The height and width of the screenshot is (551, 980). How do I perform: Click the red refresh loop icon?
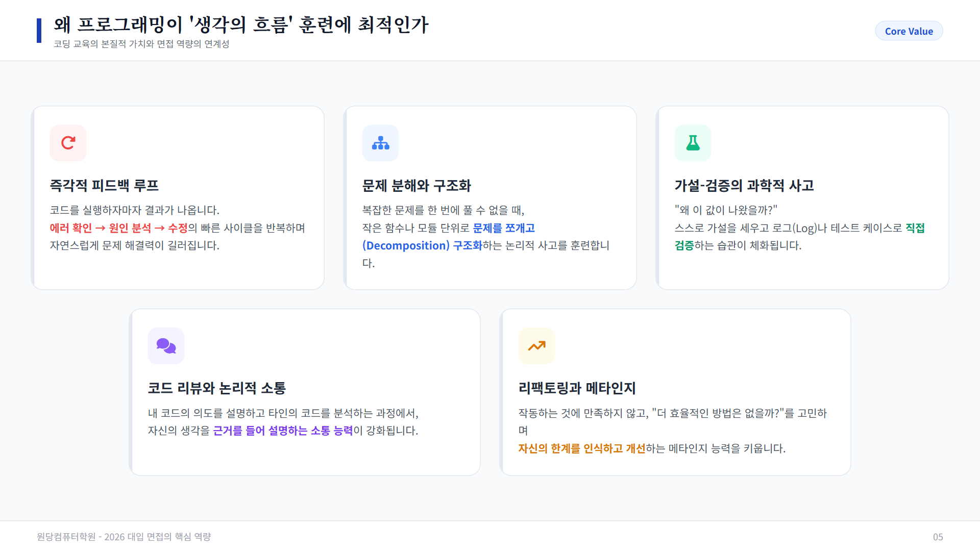click(x=68, y=143)
